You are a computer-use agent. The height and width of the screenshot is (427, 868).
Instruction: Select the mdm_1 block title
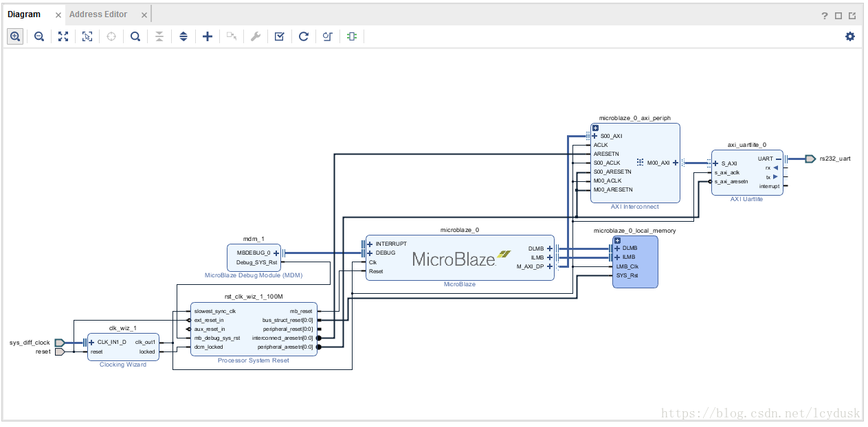(254, 239)
